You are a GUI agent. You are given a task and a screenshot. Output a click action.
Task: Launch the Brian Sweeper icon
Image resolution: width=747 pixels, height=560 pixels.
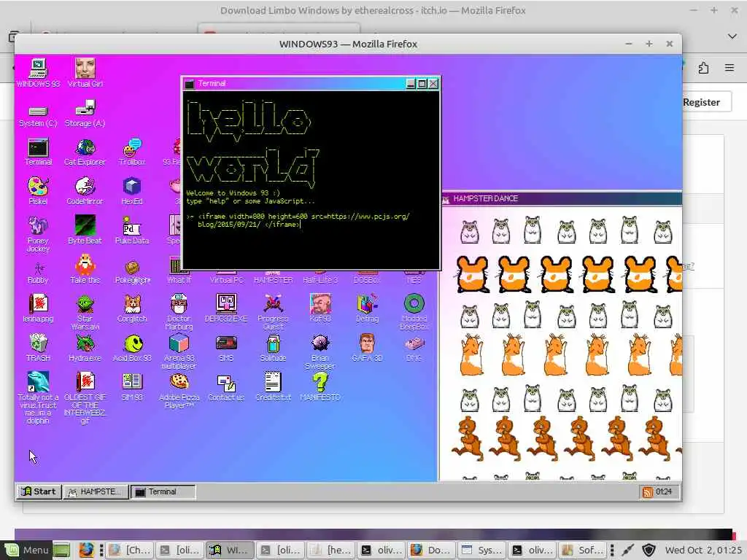pyautogui.click(x=320, y=351)
